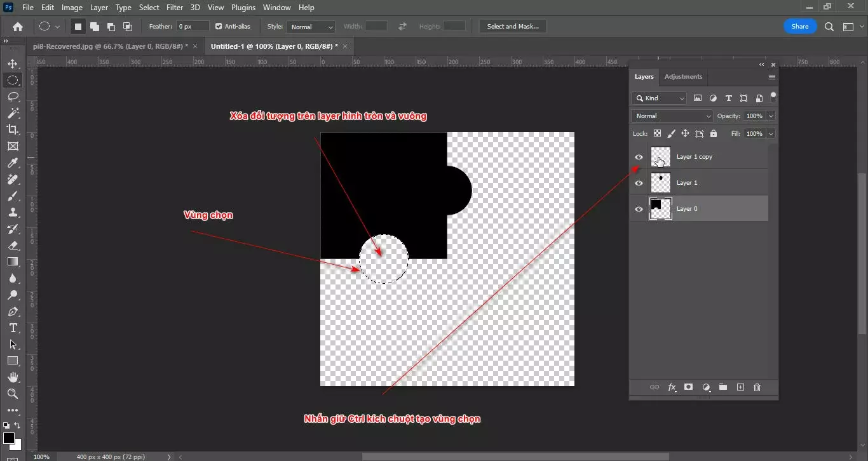Create a new layer with the plus icon

point(740,387)
